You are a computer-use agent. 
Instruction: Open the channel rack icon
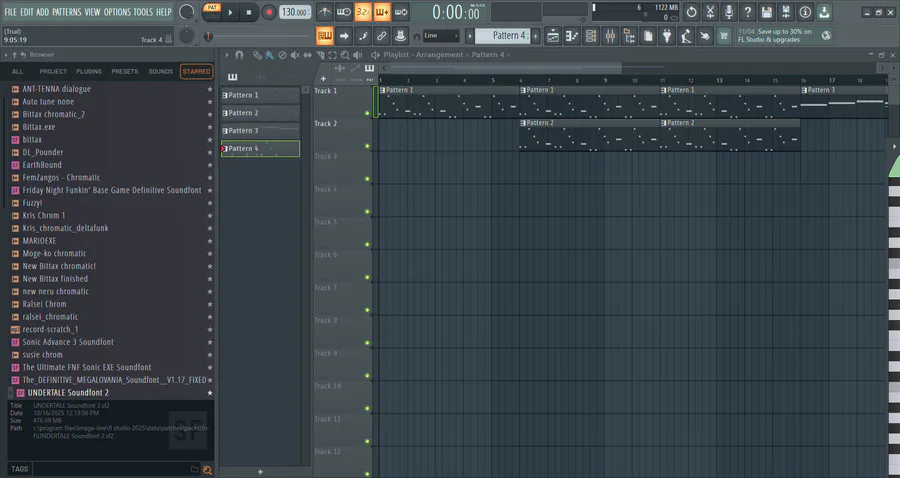click(591, 36)
